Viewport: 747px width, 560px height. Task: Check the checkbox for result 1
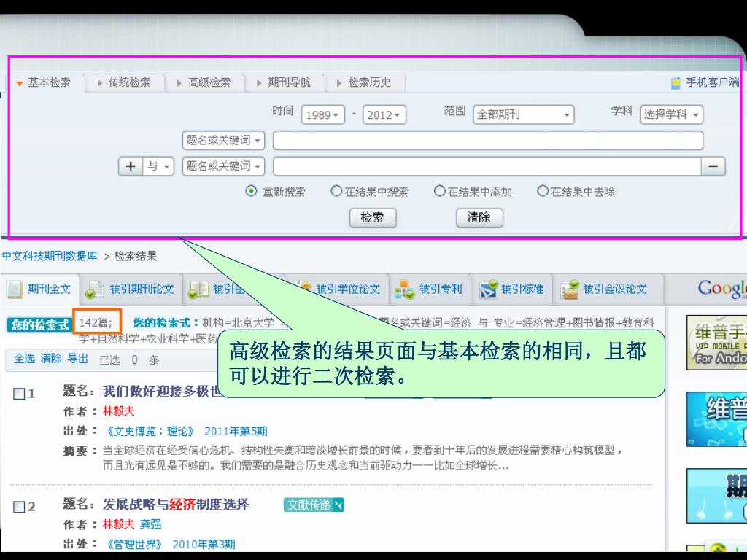19,394
